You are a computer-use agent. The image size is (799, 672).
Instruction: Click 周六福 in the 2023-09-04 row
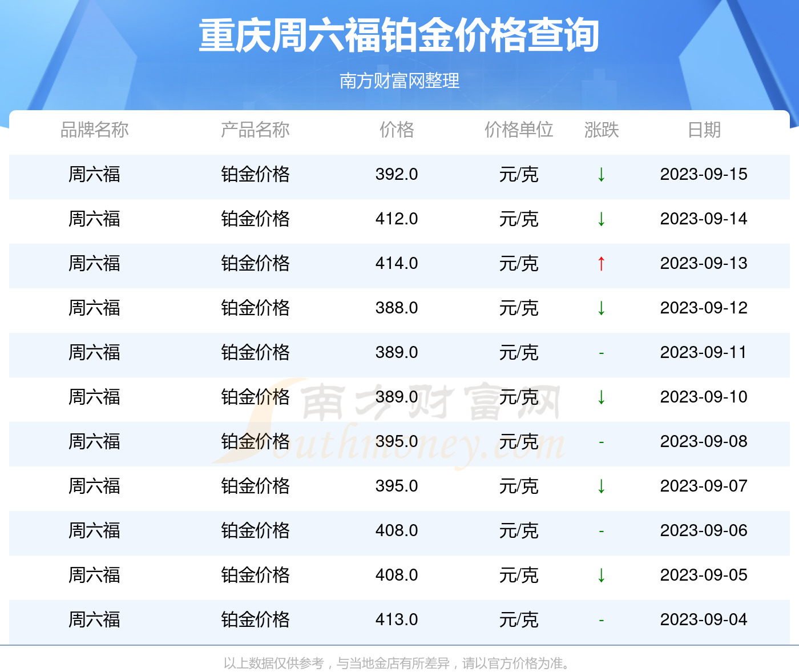pyautogui.click(x=94, y=619)
